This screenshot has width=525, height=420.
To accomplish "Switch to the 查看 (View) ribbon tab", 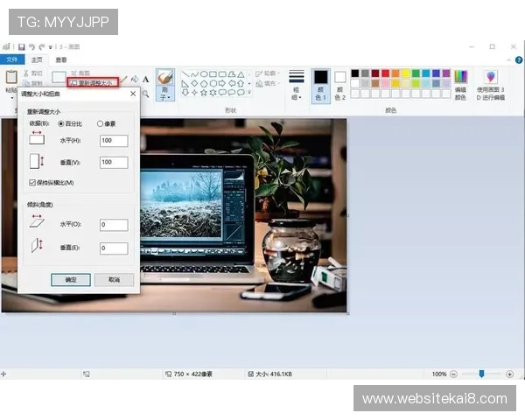I will [x=60, y=59].
